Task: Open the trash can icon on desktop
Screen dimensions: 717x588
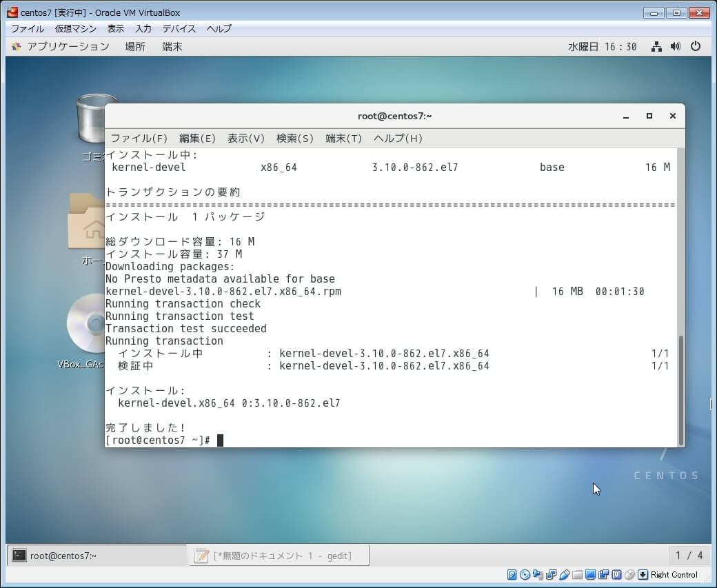Action: pyautogui.click(x=96, y=119)
